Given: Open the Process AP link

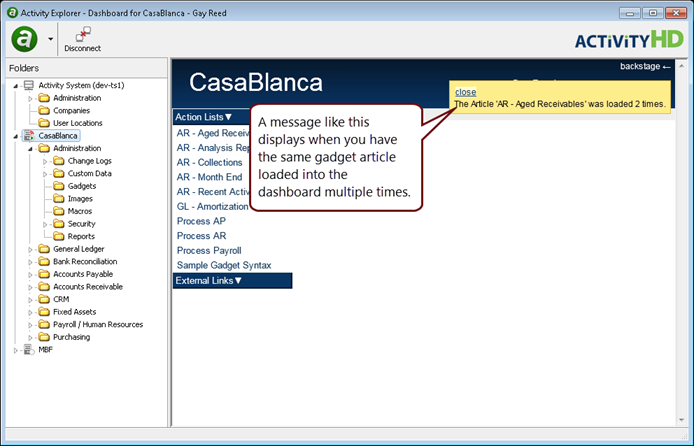Looking at the screenshot, I should [201, 221].
